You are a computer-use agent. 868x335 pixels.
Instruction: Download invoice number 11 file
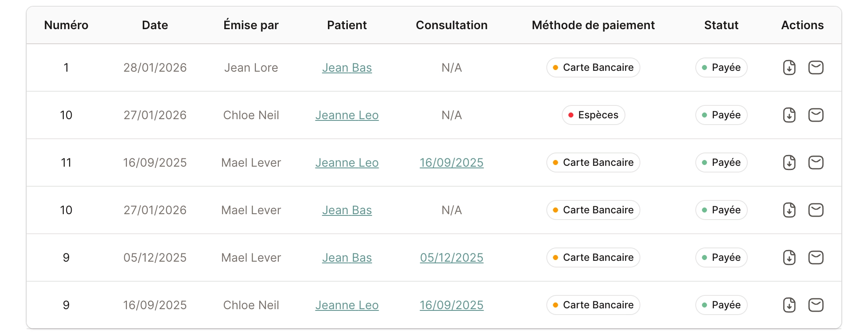click(789, 162)
